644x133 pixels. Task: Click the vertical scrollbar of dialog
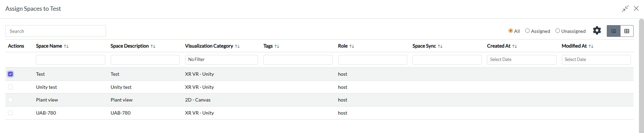pos(641,76)
